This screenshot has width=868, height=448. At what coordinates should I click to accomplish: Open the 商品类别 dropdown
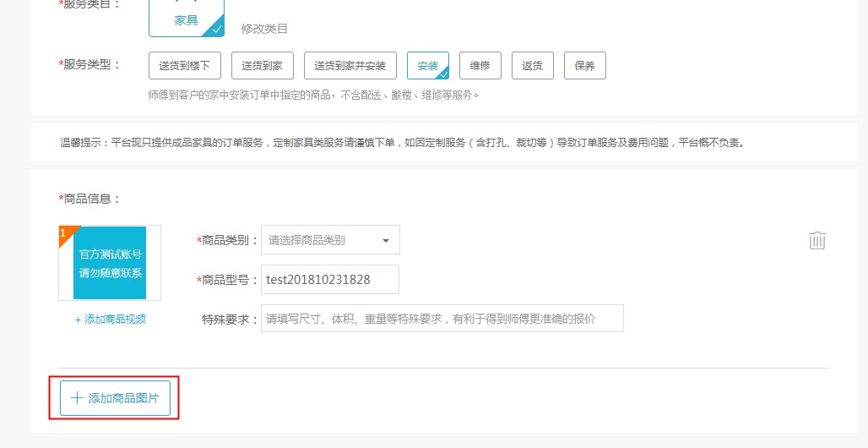tap(330, 240)
